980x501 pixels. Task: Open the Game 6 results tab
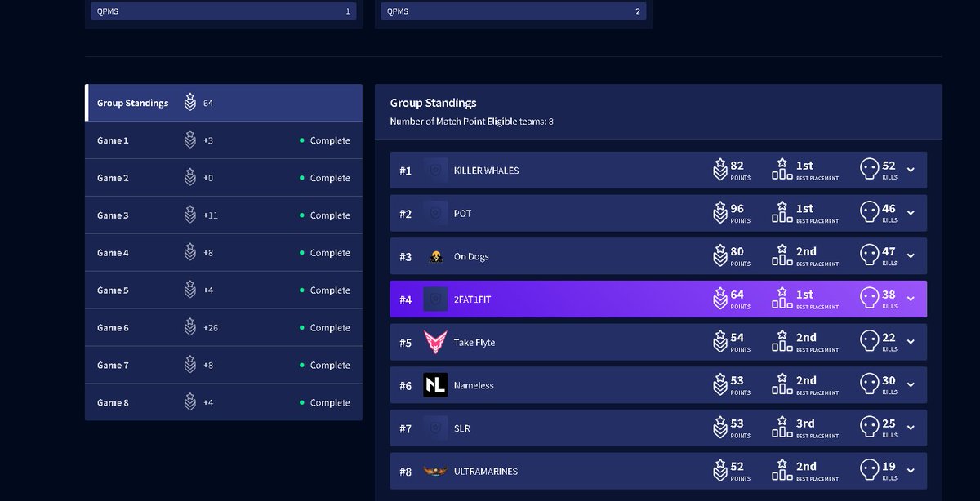224,328
